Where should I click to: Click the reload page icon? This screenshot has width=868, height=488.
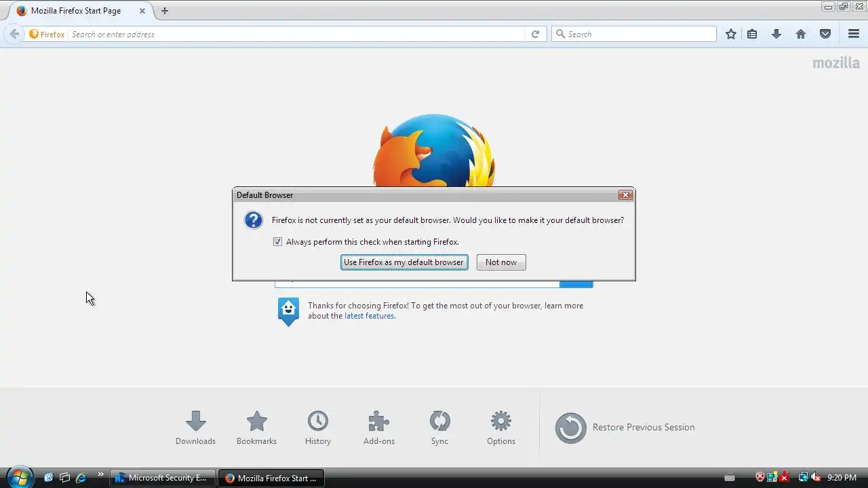[x=535, y=34]
